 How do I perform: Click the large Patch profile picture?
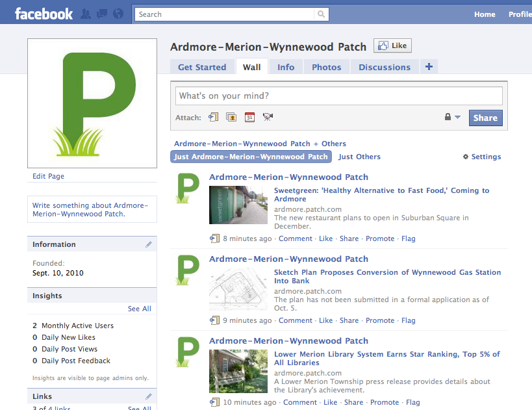(92, 103)
